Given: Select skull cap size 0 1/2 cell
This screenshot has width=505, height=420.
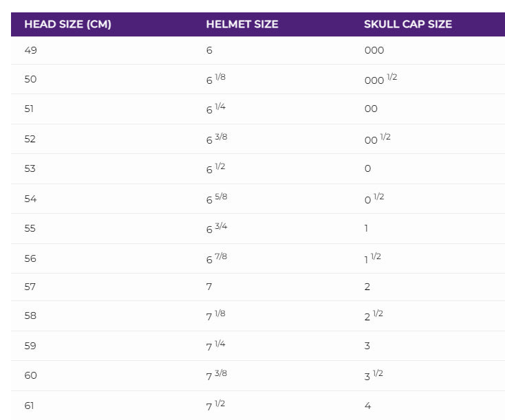Looking at the screenshot, I should (374, 198).
